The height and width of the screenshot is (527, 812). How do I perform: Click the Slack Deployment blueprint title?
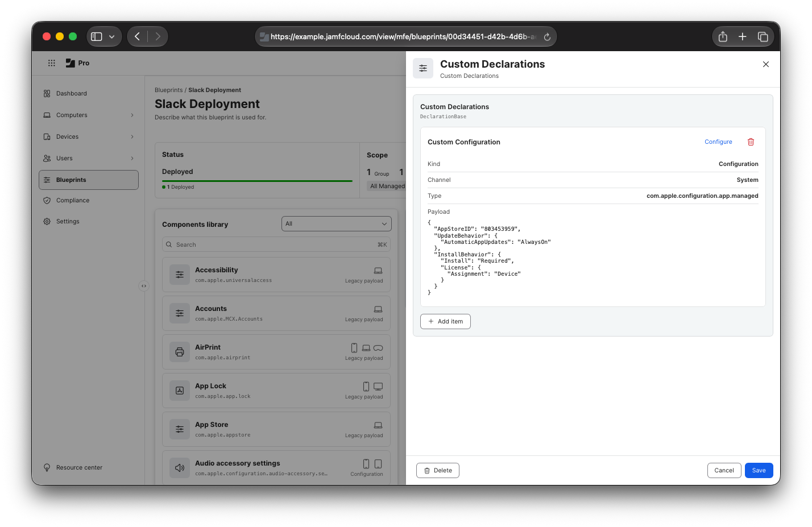tap(207, 104)
